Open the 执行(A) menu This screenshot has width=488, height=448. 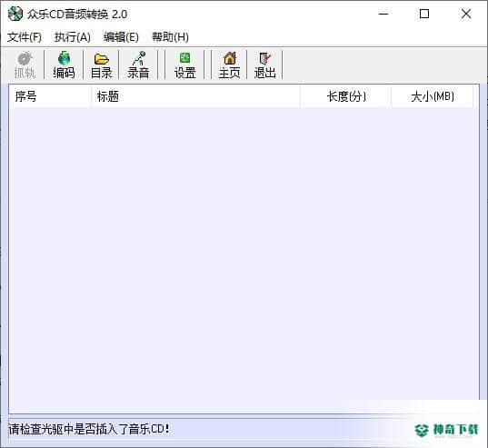(x=72, y=37)
